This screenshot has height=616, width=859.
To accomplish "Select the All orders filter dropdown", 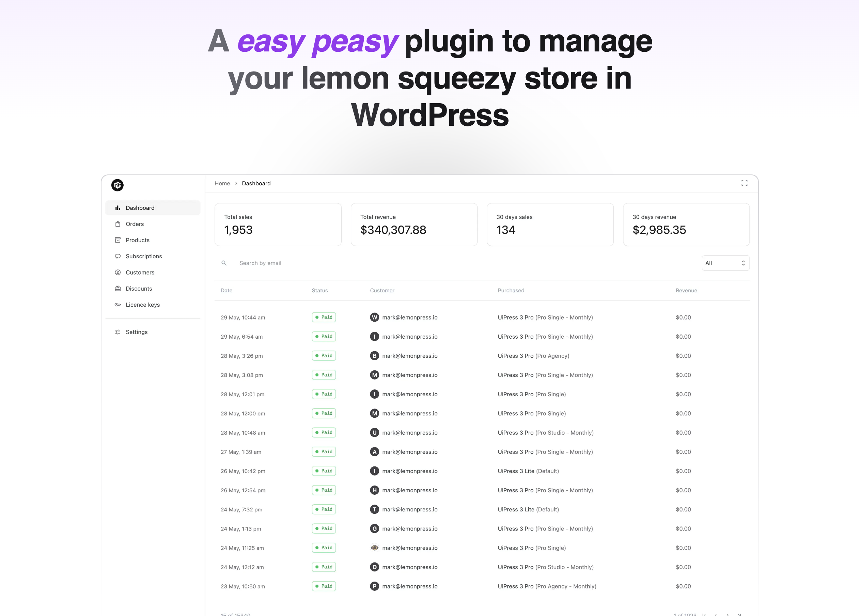I will click(725, 262).
